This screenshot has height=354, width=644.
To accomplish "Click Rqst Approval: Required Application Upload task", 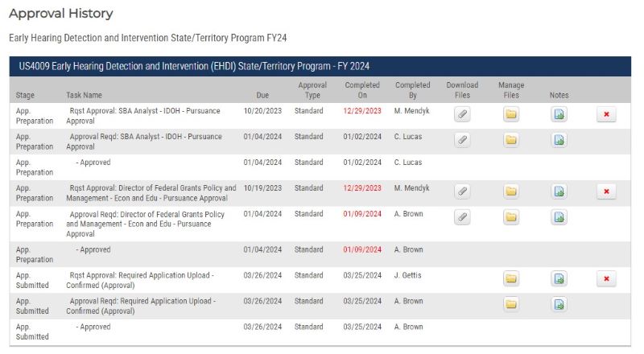I will 142,280.
